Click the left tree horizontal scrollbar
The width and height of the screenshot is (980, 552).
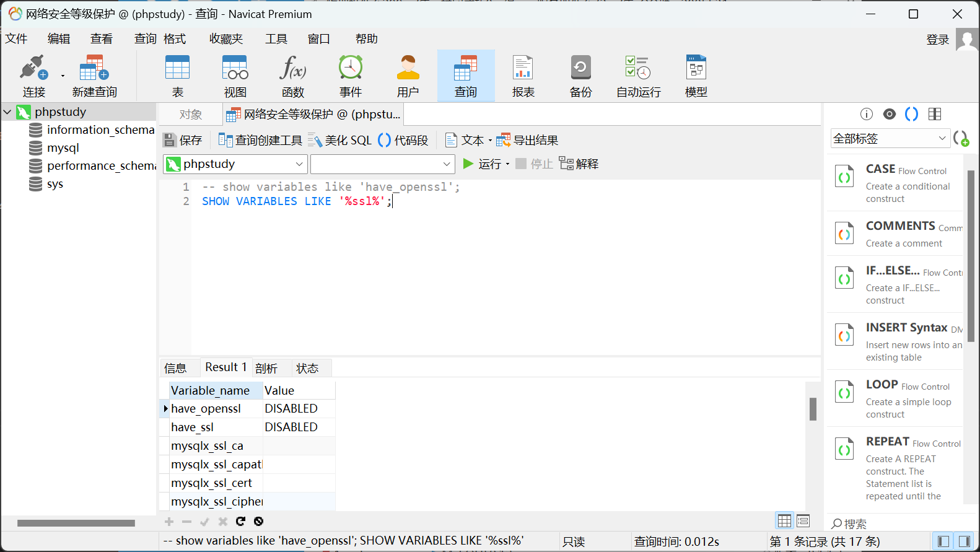point(76,523)
